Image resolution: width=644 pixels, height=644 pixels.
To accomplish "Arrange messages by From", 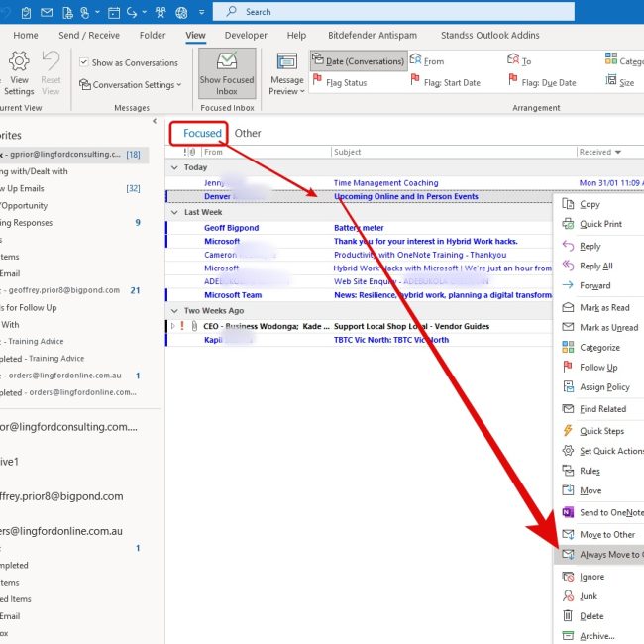I will (x=427, y=60).
